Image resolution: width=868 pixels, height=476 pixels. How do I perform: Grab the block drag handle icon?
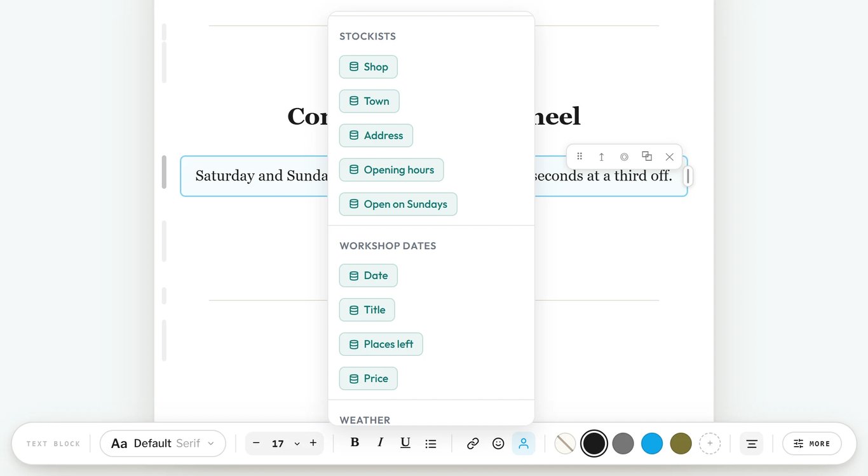[580, 156]
